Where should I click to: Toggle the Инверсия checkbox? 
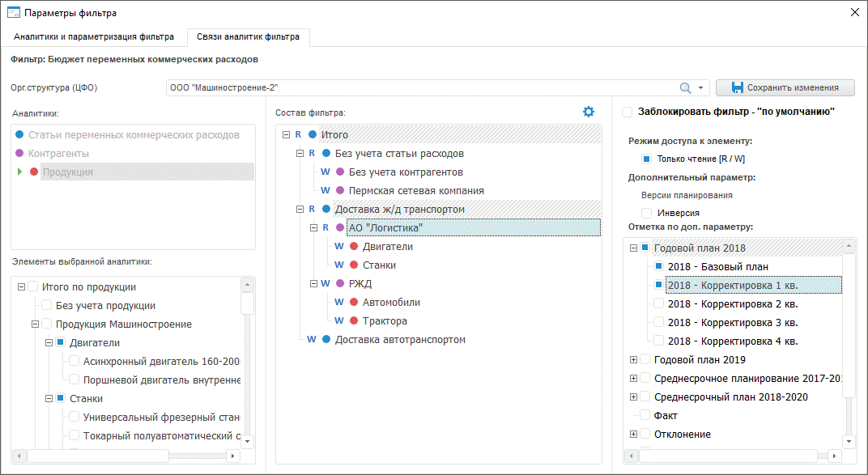[x=647, y=213]
